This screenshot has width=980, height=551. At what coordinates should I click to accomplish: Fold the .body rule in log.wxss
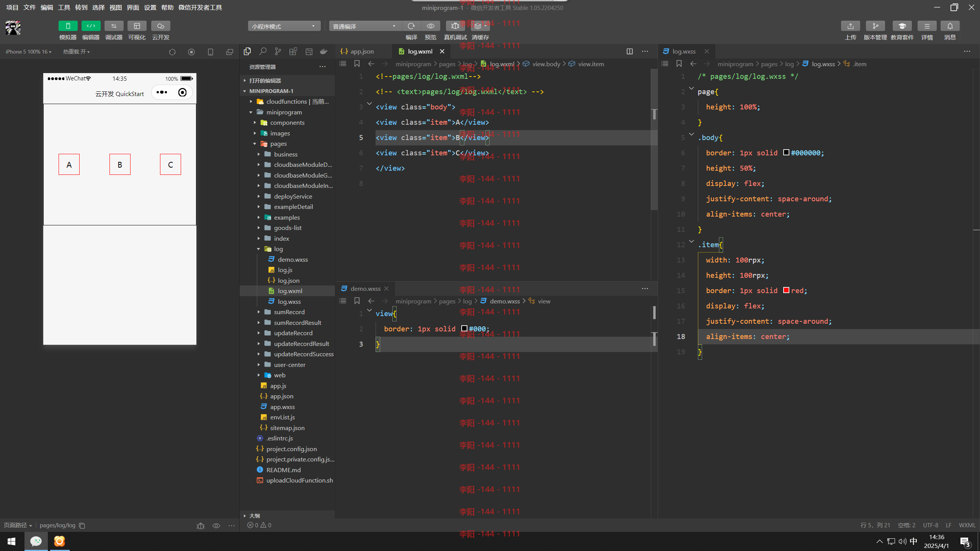point(691,134)
